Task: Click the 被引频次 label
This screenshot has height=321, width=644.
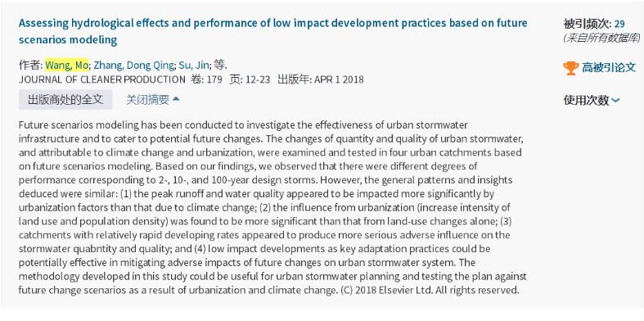Action: [x=588, y=24]
